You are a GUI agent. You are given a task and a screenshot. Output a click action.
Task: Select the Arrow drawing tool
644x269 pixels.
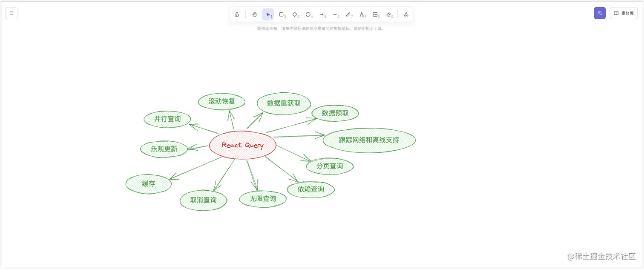click(x=322, y=14)
